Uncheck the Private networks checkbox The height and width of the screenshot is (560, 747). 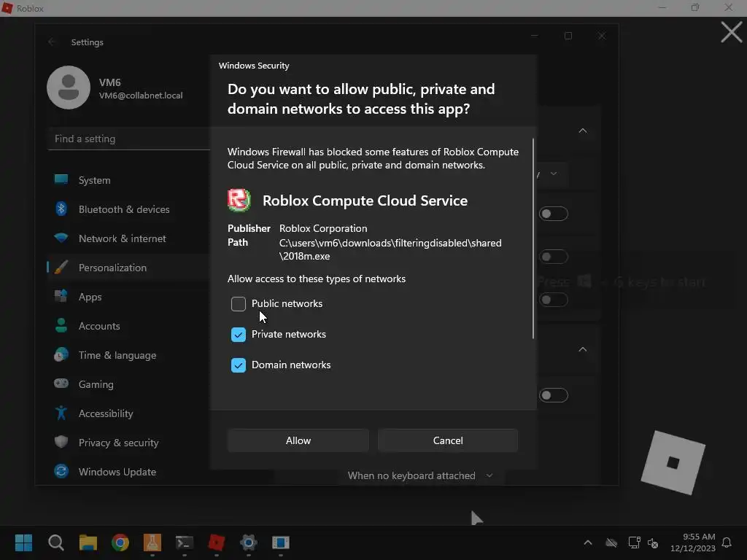239,334
